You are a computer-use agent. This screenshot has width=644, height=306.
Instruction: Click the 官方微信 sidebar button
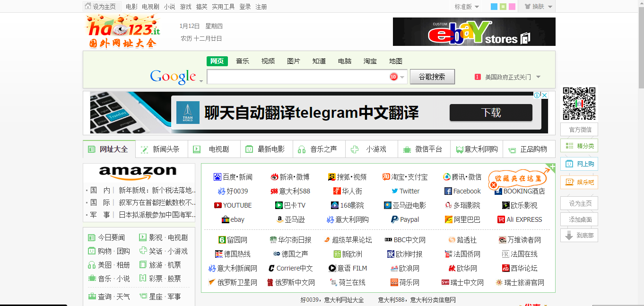pyautogui.click(x=579, y=130)
